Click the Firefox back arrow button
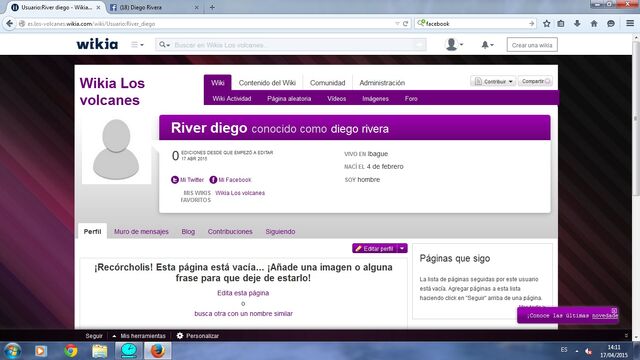The height and width of the screenshot is (360, 640). click(9, 24)
